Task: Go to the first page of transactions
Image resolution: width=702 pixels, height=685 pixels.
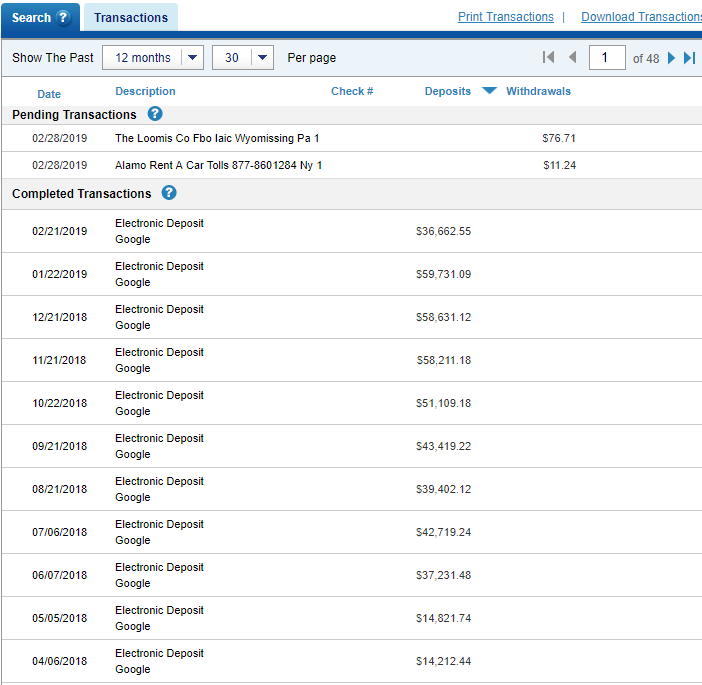Action: point(548,57)
